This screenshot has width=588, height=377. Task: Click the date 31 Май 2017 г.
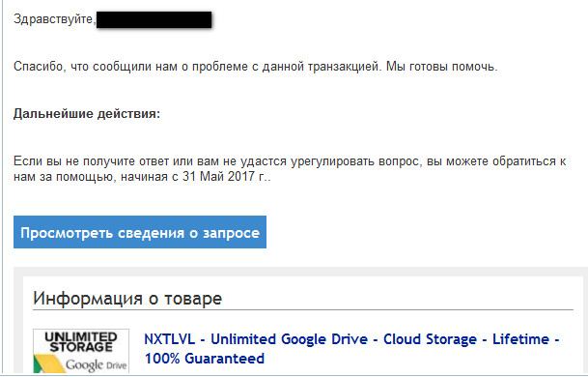pos(224,176)
